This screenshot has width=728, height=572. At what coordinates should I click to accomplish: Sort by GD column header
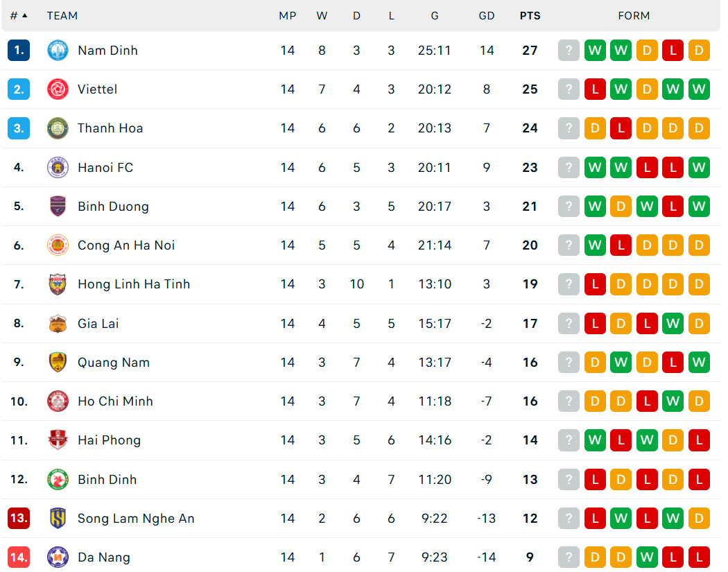[487, 16]
